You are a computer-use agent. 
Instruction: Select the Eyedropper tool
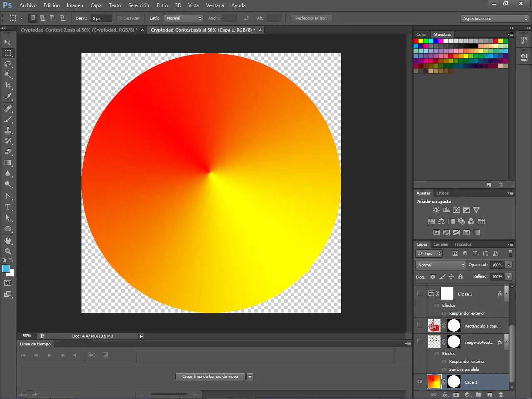coord(8,97)
